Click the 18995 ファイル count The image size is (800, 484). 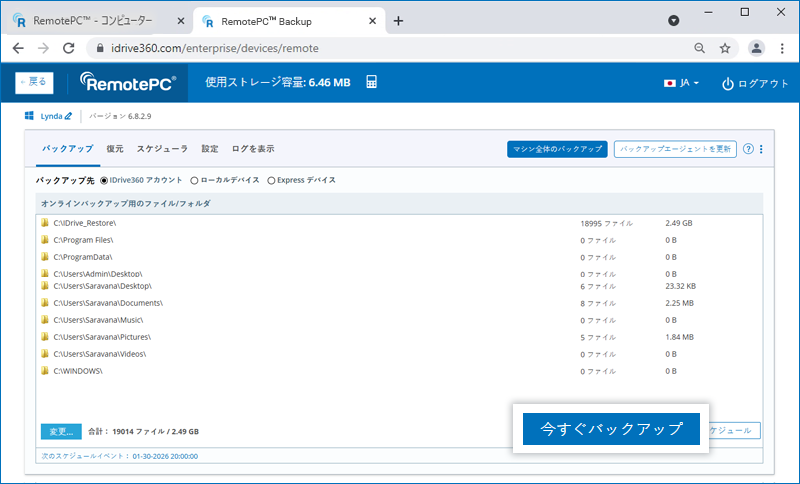[x=607, y=223]
